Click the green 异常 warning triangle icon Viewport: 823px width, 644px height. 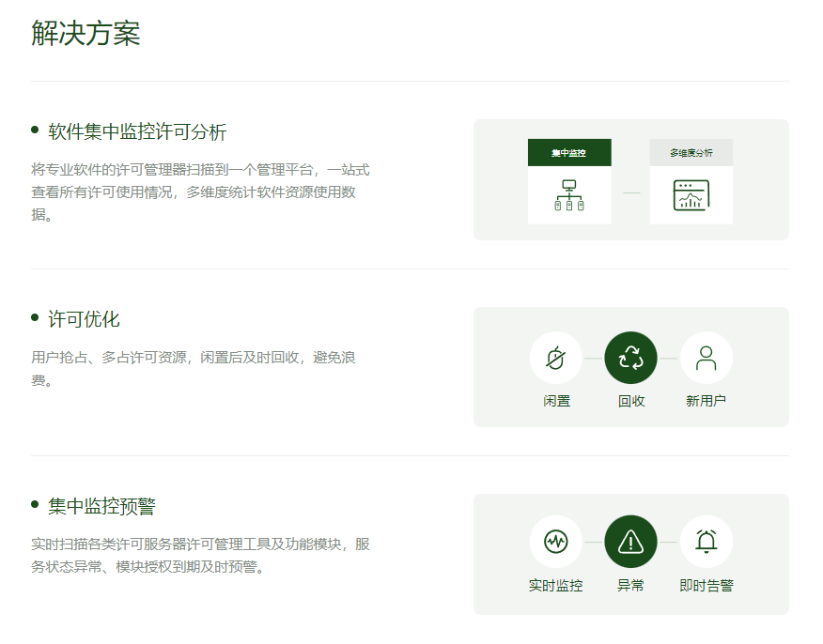point(630,542)
